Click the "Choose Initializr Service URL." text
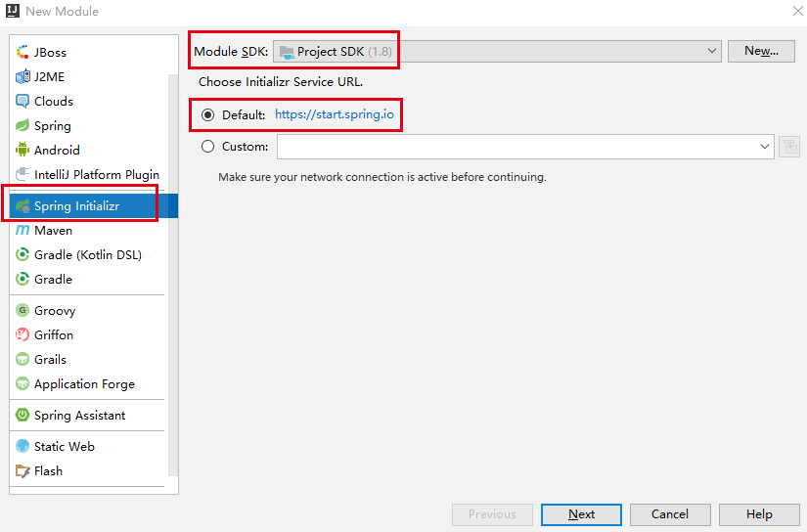The height and width of the screenshot is (532, 807). click(x=281, y=82)
